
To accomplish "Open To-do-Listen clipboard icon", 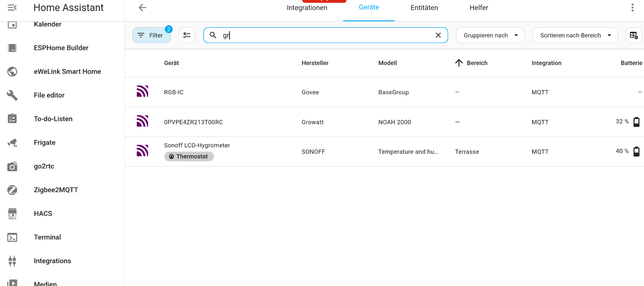I will [x=12, y=119].
